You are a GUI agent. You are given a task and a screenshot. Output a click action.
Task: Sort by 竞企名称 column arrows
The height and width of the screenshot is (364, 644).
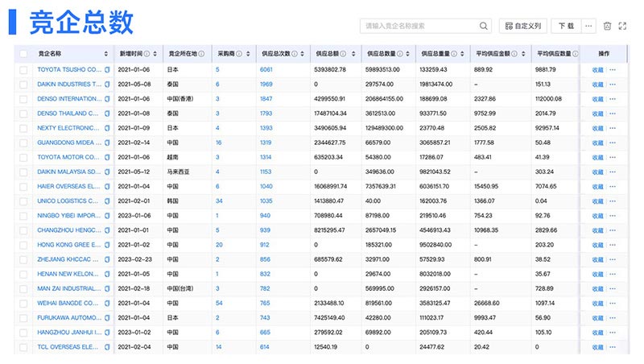(106, 54)
